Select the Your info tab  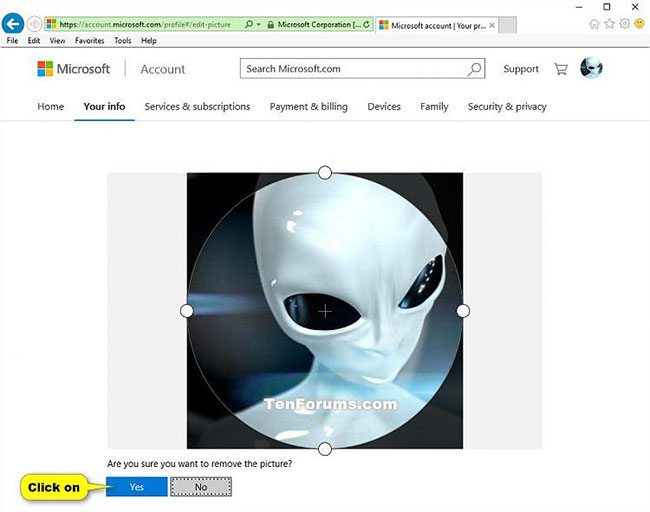pyautogui.click(x=104, y=107)
